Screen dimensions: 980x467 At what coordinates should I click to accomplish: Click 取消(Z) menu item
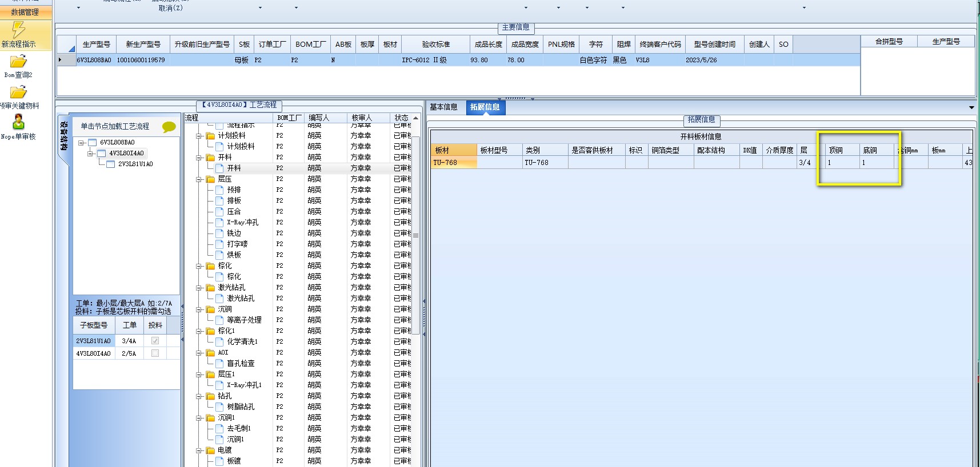coord(171,8)
